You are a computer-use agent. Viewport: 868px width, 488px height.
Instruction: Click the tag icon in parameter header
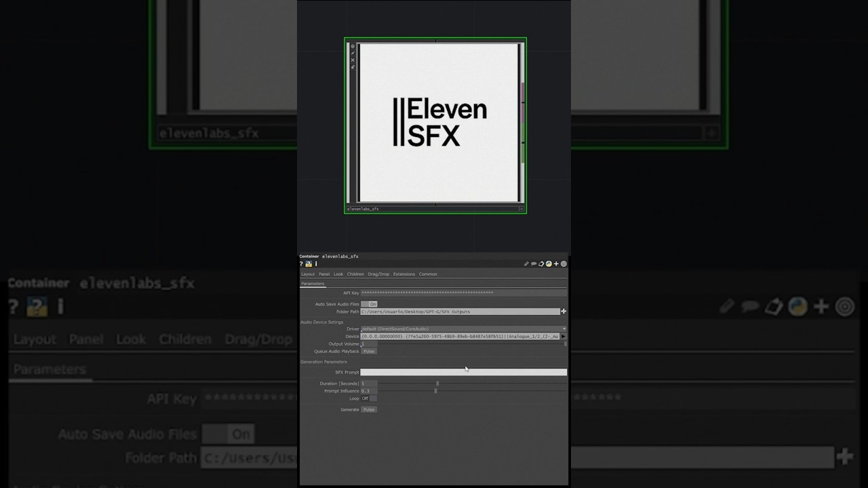pyautogui.click(x=541, y=264)
